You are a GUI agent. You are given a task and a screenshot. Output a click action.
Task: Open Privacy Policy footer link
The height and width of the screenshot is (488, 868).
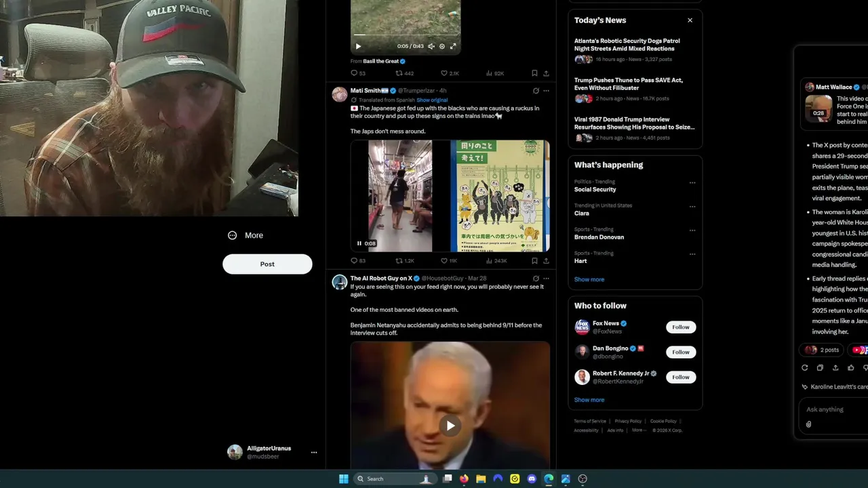tap(628, 421)
